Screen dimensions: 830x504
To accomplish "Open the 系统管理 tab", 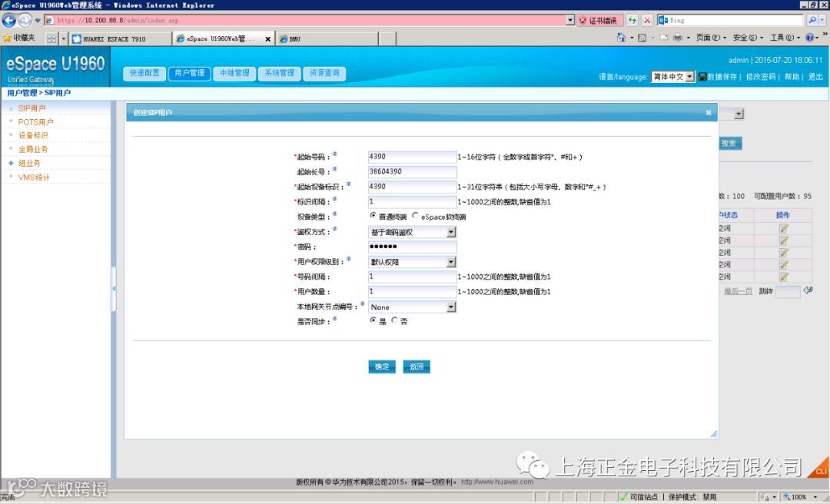I will tap(280, 73).
